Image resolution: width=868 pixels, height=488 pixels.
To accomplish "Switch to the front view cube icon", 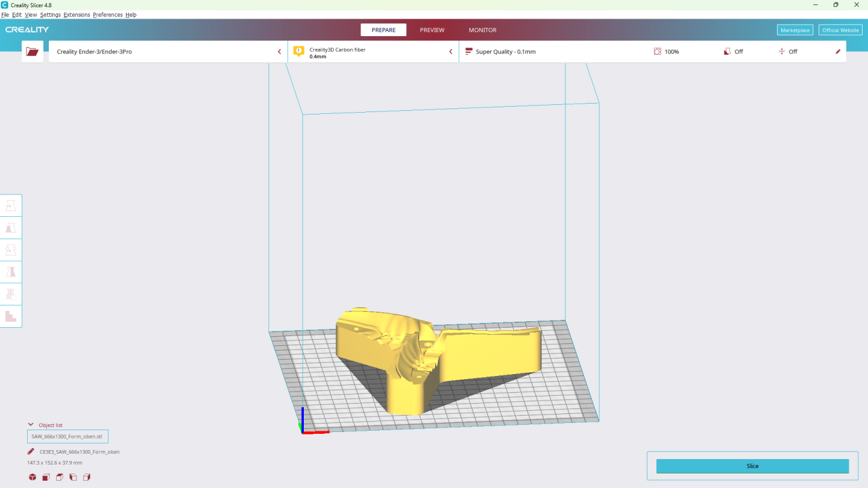I will 46,477.
